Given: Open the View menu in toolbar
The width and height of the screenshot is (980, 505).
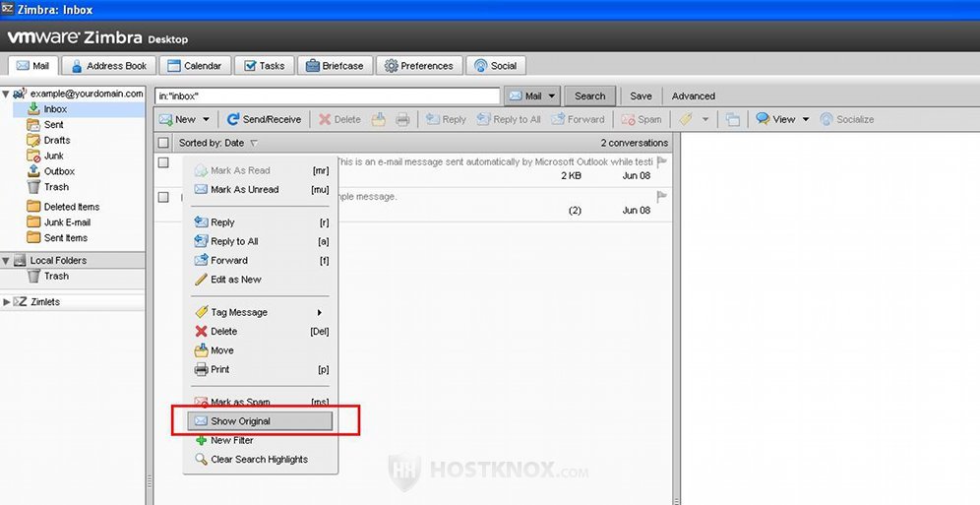Looking at the screenshot, I should pos(782,119).
